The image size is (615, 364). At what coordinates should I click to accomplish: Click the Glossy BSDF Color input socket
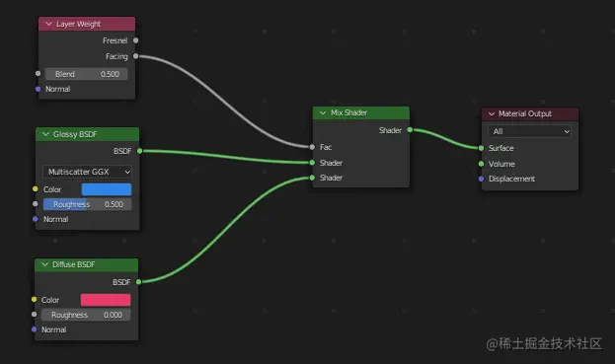pyautogui.click(x=36, y=188)
